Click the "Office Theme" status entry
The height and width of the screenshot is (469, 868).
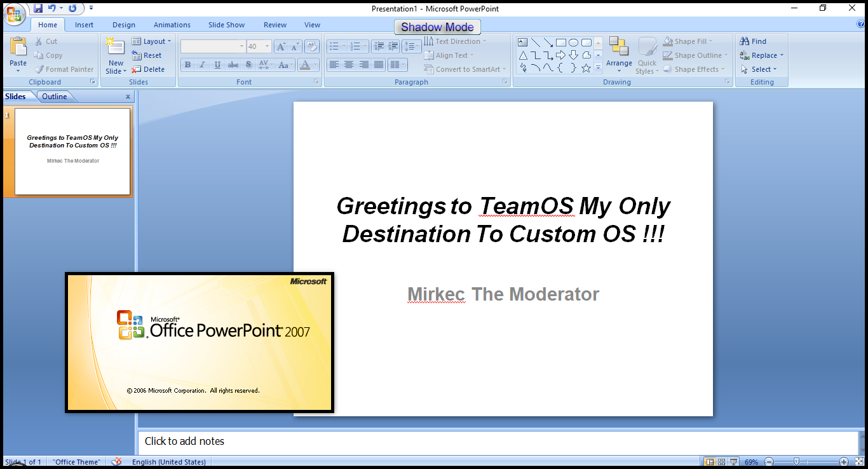(77, 462)
